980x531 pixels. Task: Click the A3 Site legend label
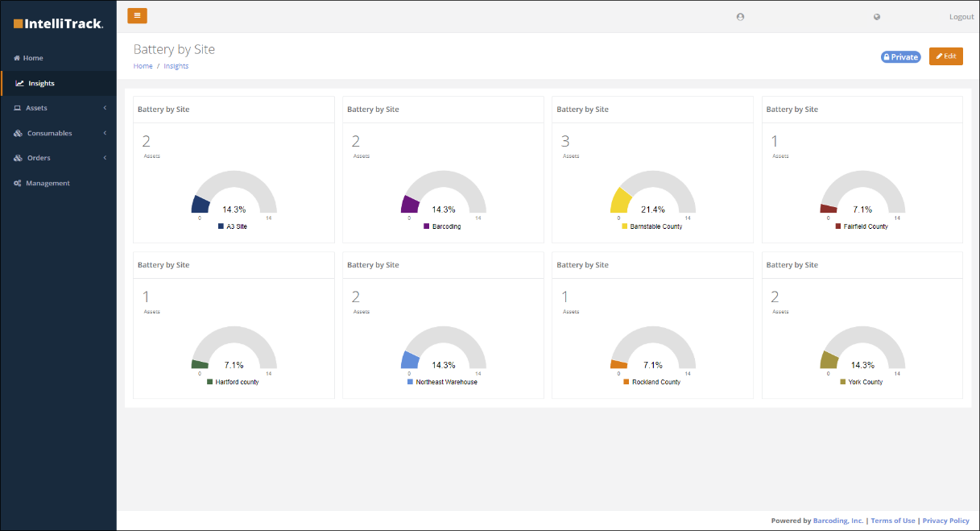pyautogui.click(x=237, y=226)
